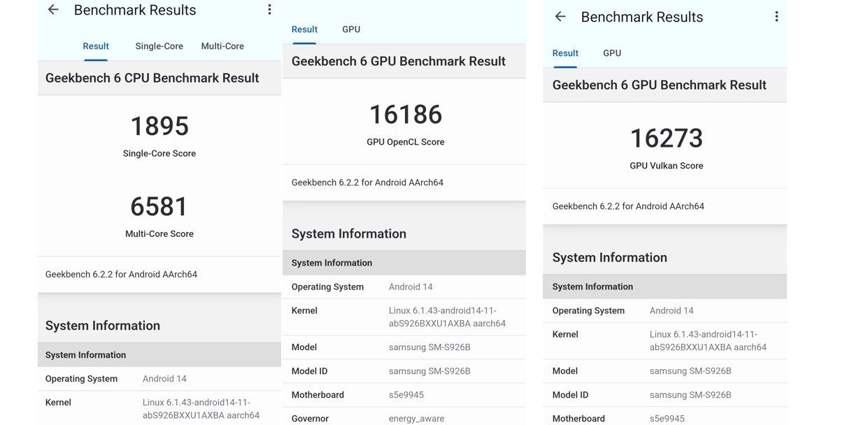Image resolution: width=868 pixels, height=425 pixels.
Task: Tap the 6581 multi-core score value
Action: click(159, 207)
